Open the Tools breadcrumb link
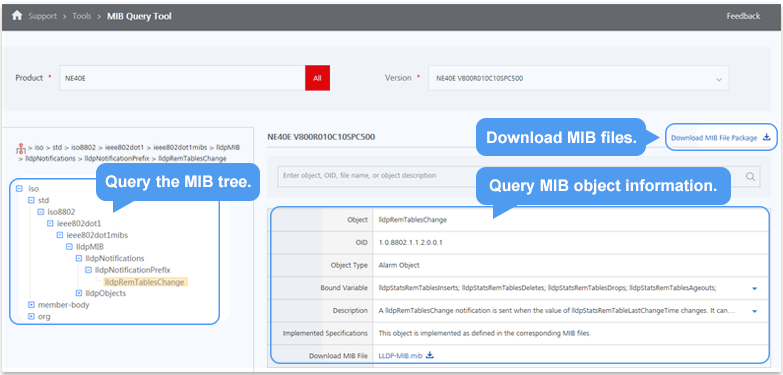This screenshot has width=783, height=375. 82,16
